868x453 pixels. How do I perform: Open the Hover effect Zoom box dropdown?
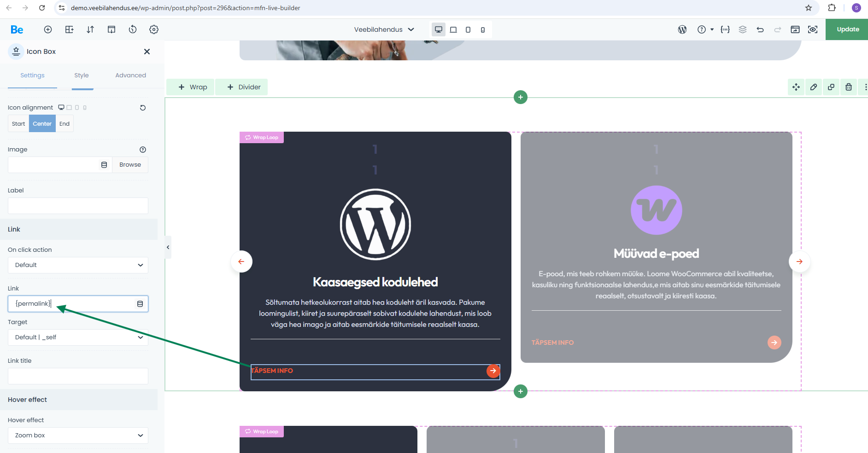click(x=78, y=436)
